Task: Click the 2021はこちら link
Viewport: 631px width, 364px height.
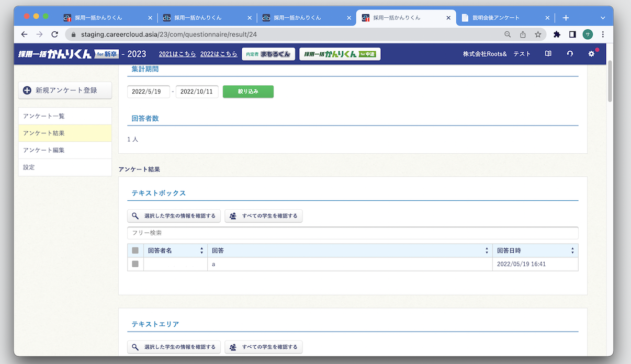Action: point(177,54)
